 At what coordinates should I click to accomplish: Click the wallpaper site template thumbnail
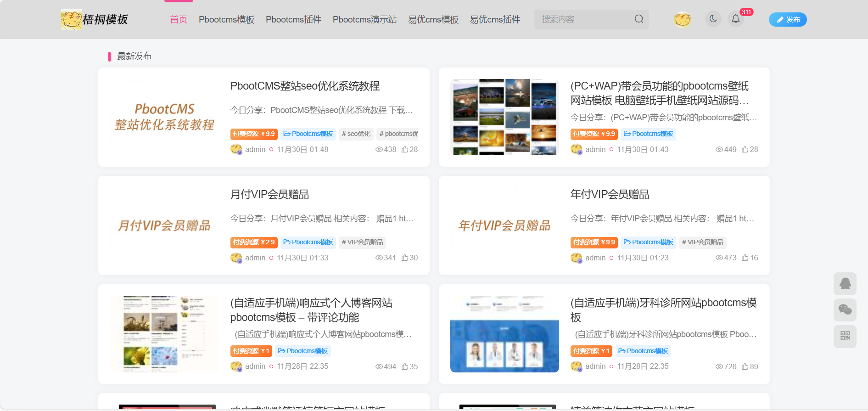pos(504,117)
